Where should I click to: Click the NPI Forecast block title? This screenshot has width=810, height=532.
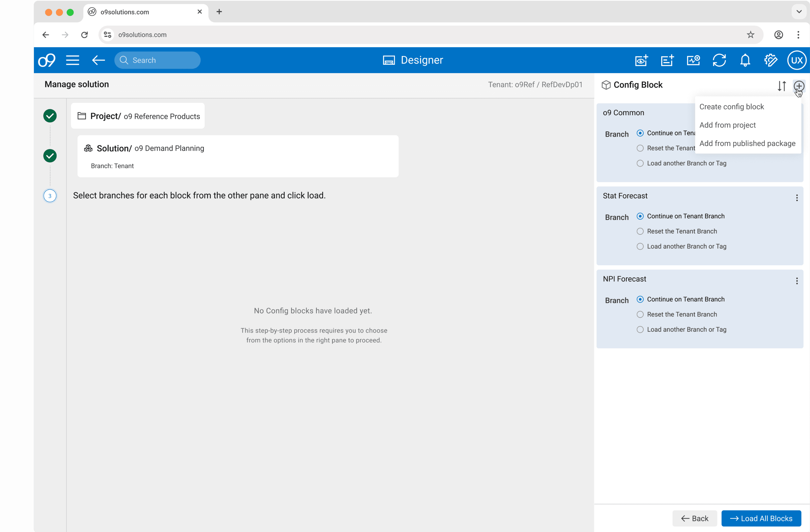point(624,279)
